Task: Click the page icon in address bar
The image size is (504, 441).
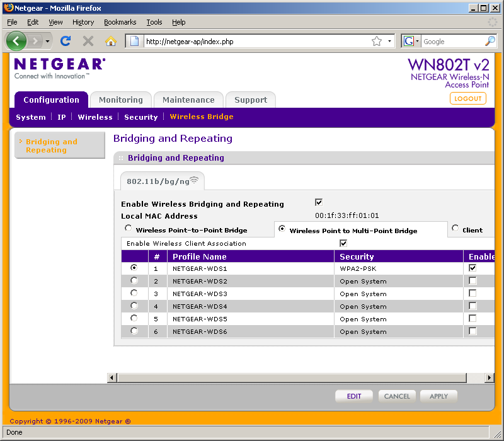Action: (134, 41)
